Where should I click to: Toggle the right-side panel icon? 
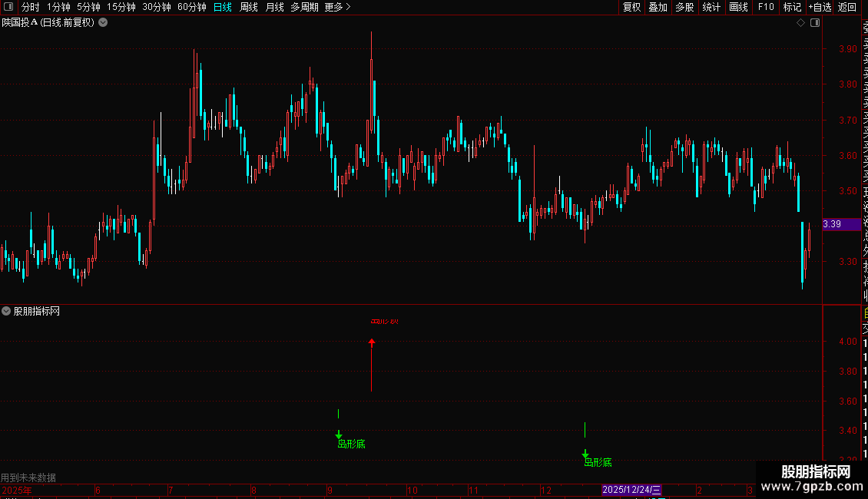pyautogui.click(x=815, y=23)
